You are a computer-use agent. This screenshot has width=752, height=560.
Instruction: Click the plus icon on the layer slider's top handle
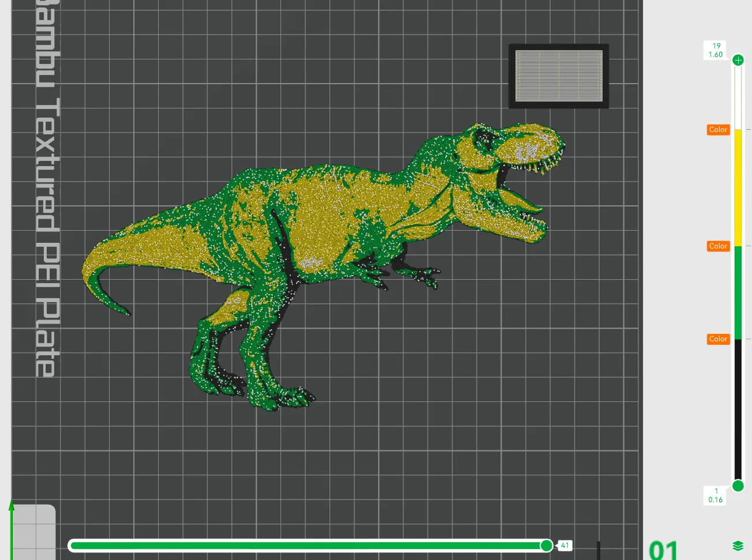[x=738, y=60]
